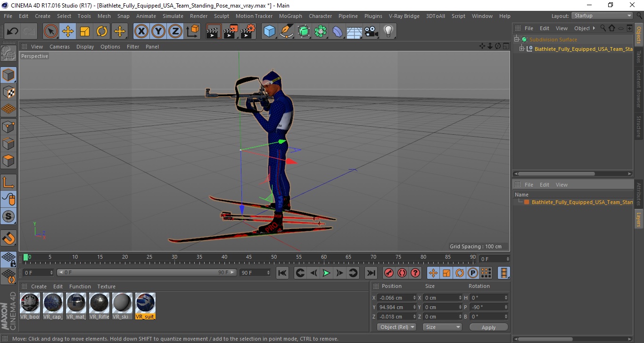The width and height of the screenshot is (644, 343).
Task: Select the Live Selection tool
Action: click(x=51, y=32)
